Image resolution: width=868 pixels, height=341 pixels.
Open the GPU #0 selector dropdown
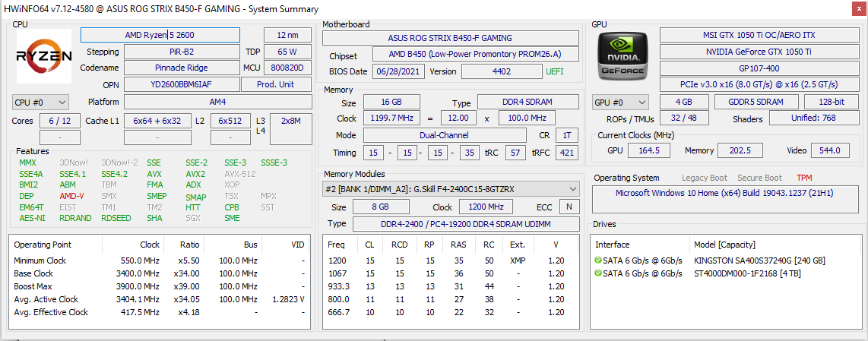(620, 103)
